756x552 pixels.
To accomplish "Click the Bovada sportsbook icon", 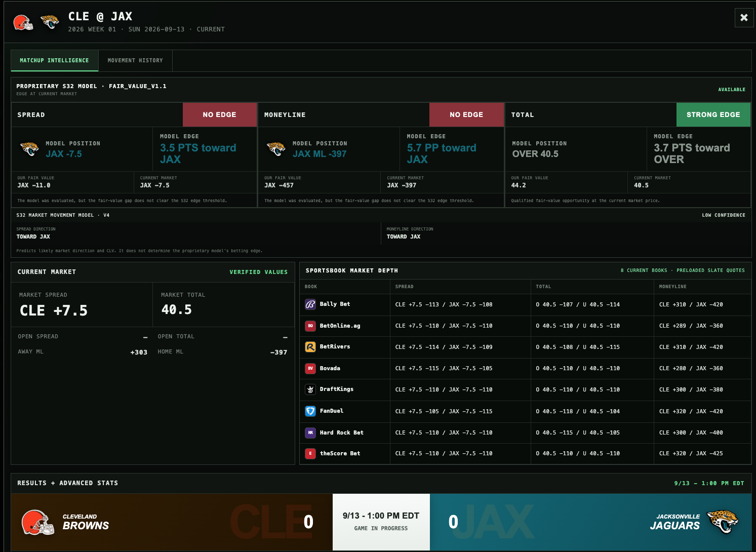I will pyautogui.click(x=310, y=368).
